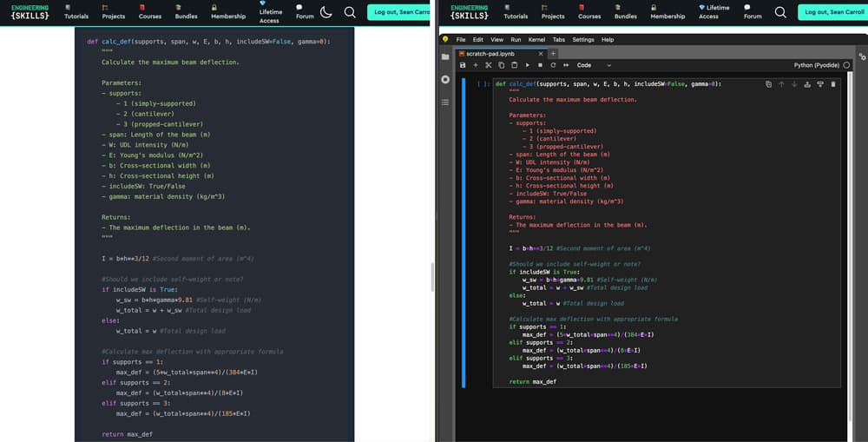Open the cell type dropdown showing Code
The height and width of the screenshot is (442, 868).
pyautogui.click(x=594, y=65)
